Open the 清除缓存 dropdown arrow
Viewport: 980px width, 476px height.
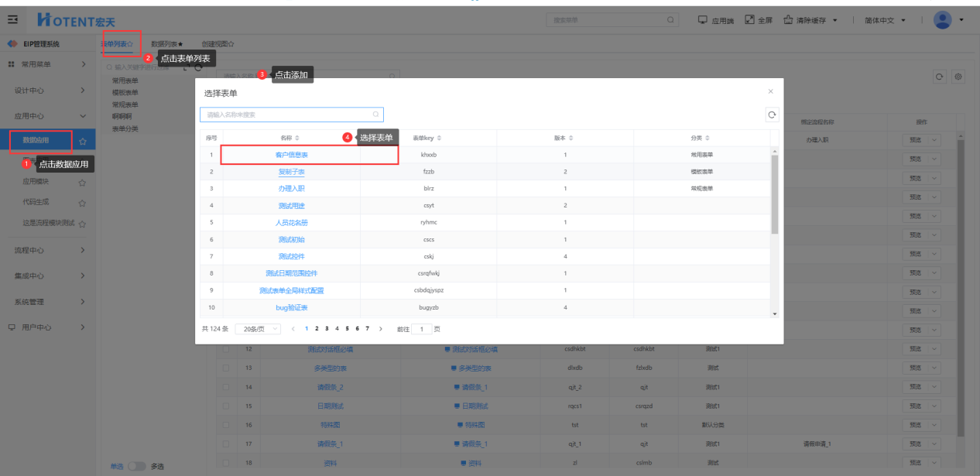point(835,19)
